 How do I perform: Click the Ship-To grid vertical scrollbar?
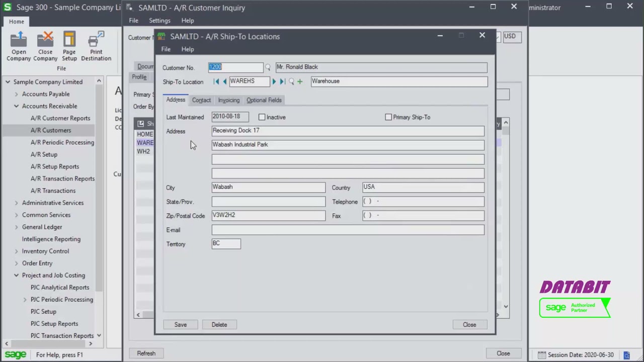point(506,215)
